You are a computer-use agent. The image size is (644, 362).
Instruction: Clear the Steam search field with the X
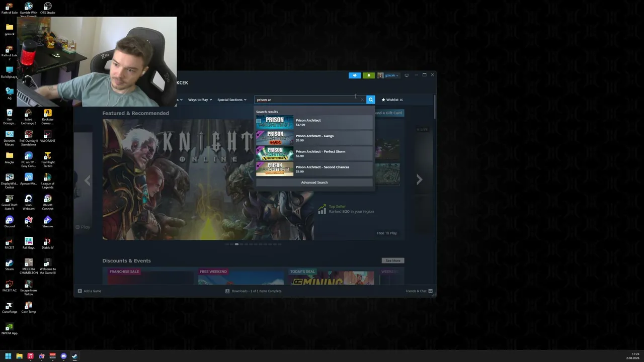pos(362,100)
